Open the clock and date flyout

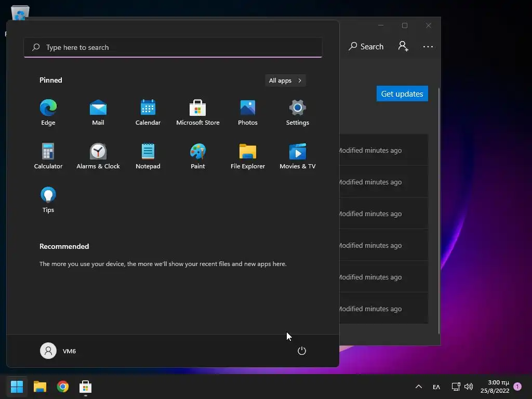point(495,387)
